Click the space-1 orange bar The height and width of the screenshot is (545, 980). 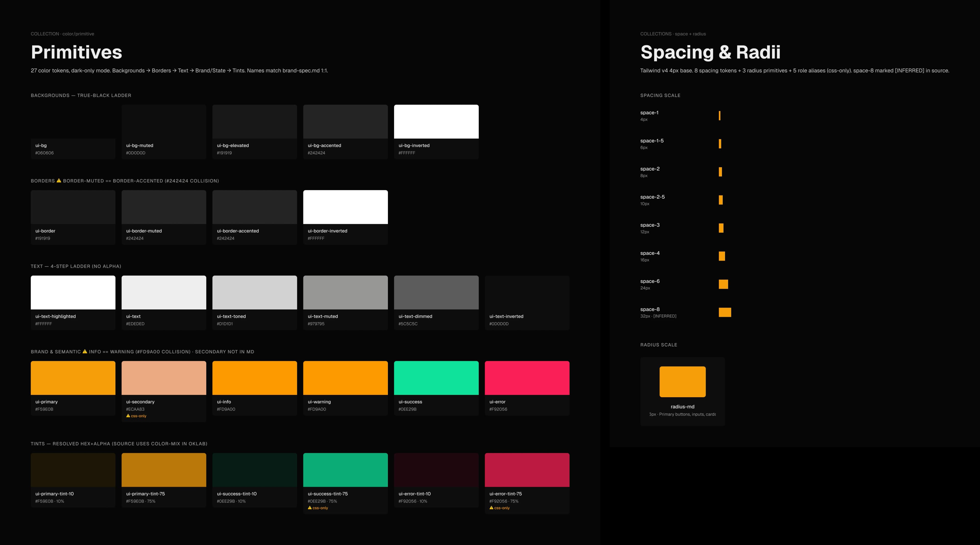(x=719, y=116)
